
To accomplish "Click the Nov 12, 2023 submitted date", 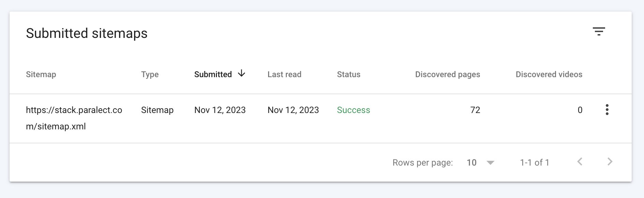I will [220, 110].
